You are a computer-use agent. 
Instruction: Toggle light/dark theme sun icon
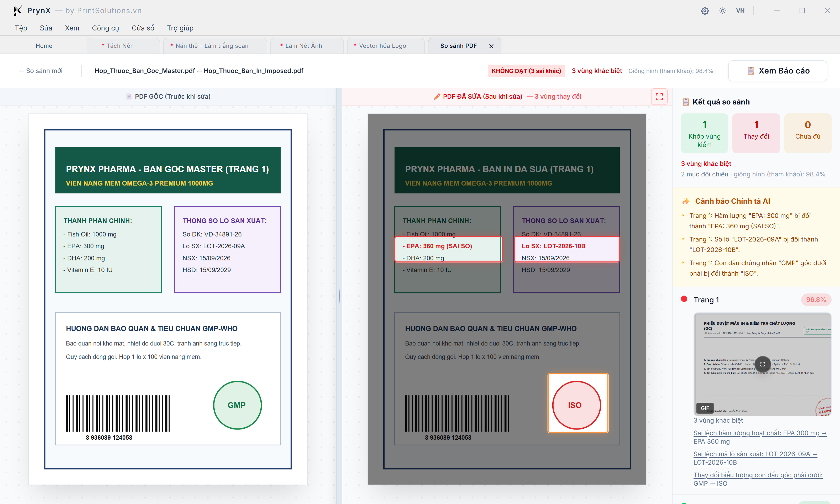[722, 10]
